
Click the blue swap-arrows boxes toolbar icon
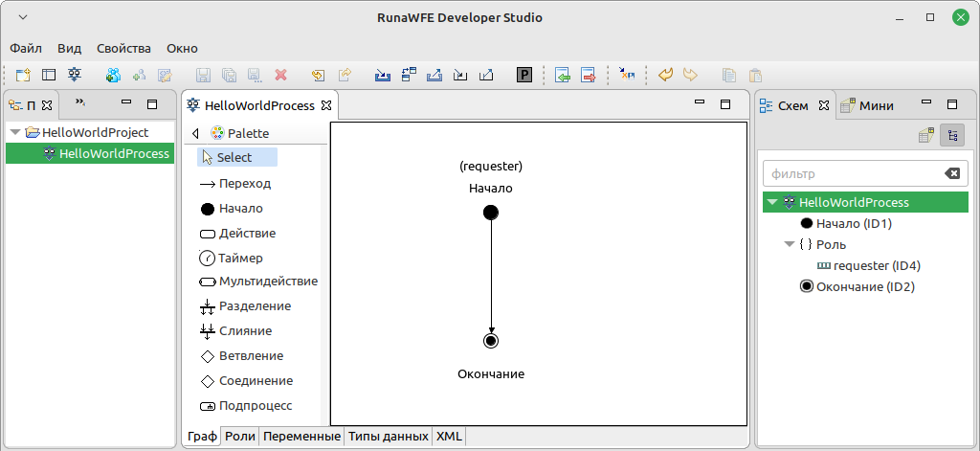409,75
